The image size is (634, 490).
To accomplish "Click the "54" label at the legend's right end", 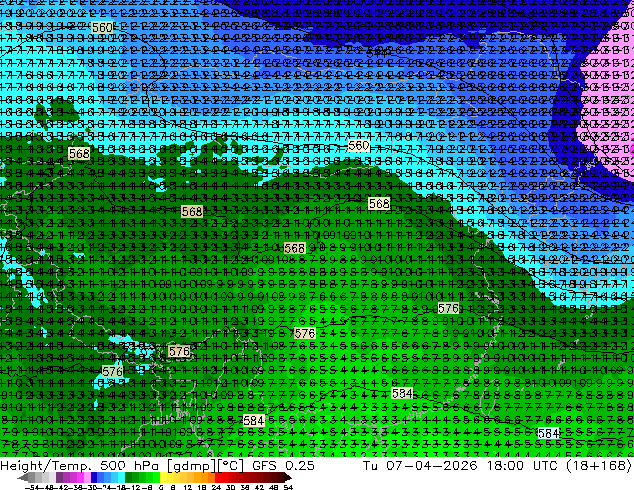I will tap(288, 488).
